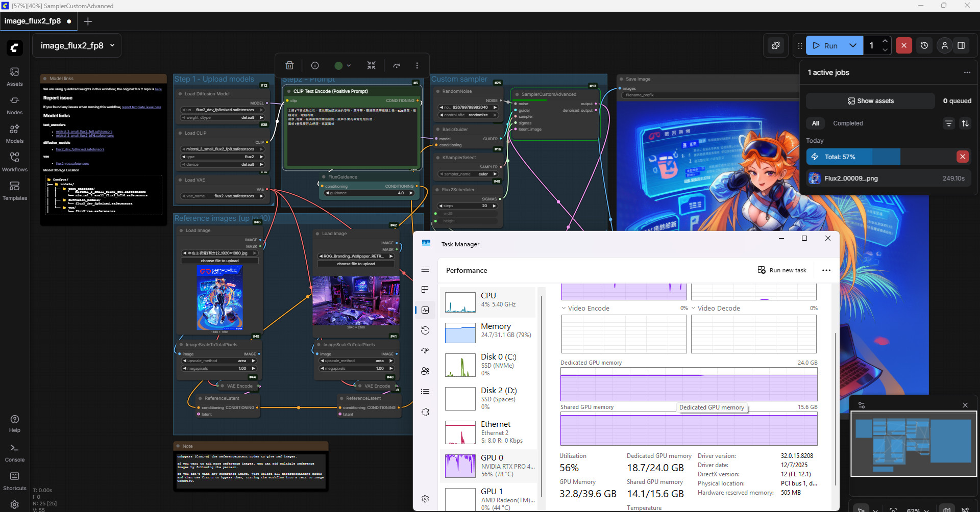
Task: Toggle the minimap settings sliders icon
Action: pyautogui.click(x=862, y=405)
